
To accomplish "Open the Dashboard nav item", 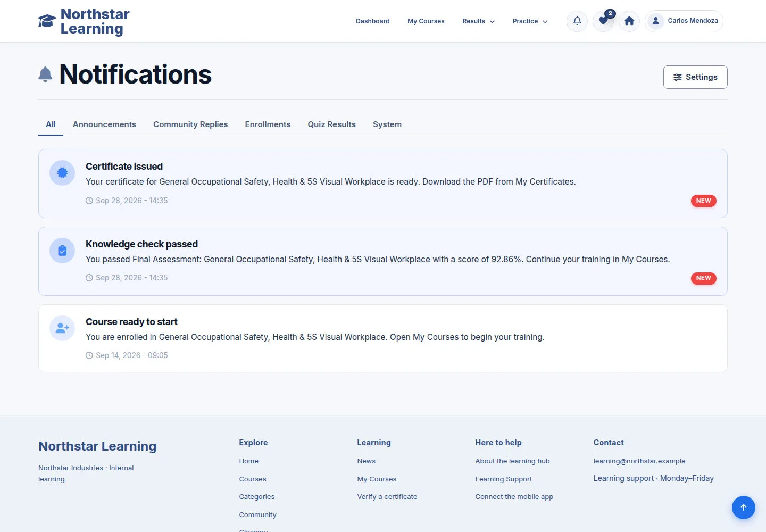I will [373, 21].
